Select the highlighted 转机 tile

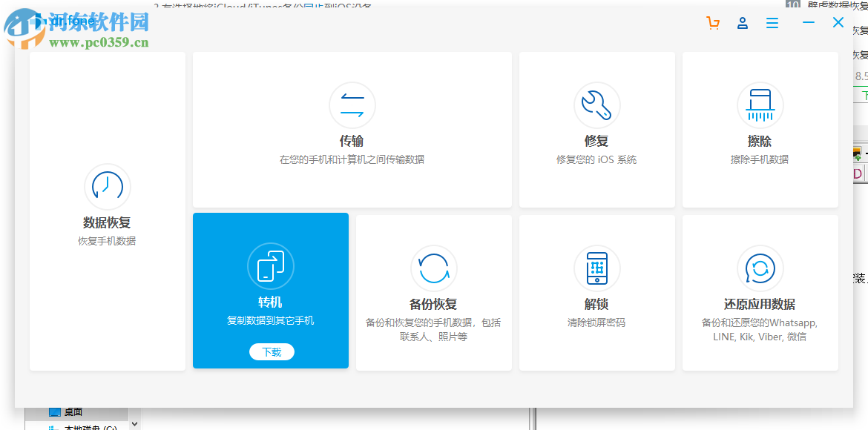click(270, 291)
